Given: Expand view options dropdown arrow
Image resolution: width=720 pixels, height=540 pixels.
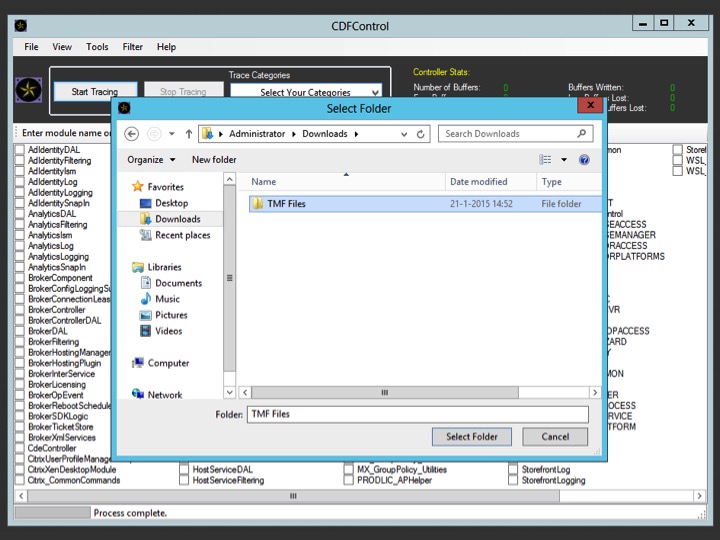Looking at the screenshot, I should pyautogui.click(x=564, y=160).
